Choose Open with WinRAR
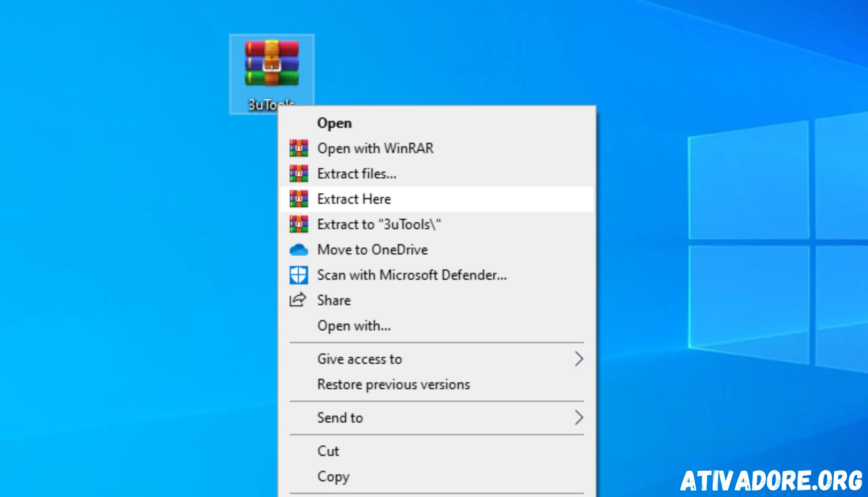Screen dimensions: 868x497 [x=437, y=148]
